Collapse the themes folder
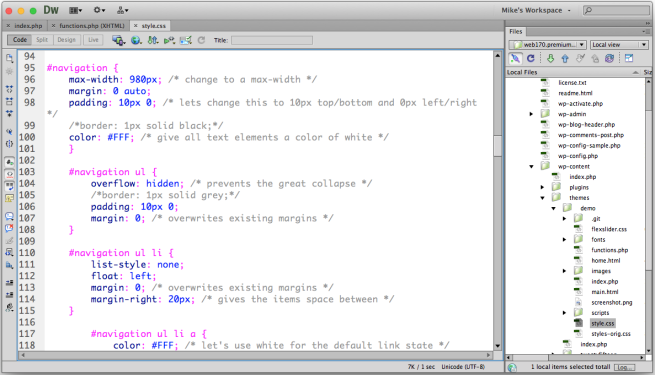 click(x=542, y=198)
